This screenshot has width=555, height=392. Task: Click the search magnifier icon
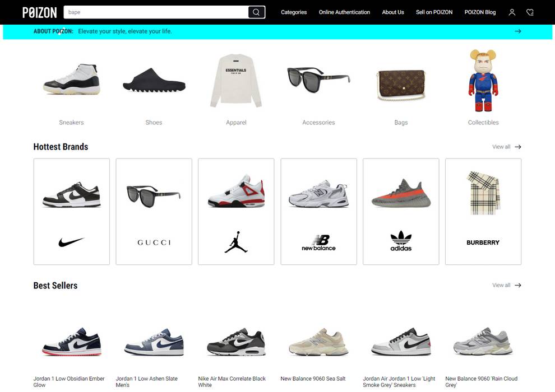point(256,12)
